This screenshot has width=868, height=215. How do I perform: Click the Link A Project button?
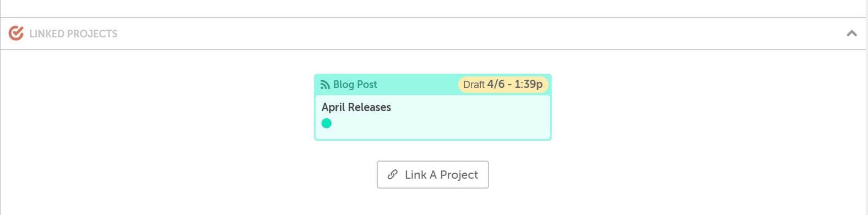pos(433,174)
